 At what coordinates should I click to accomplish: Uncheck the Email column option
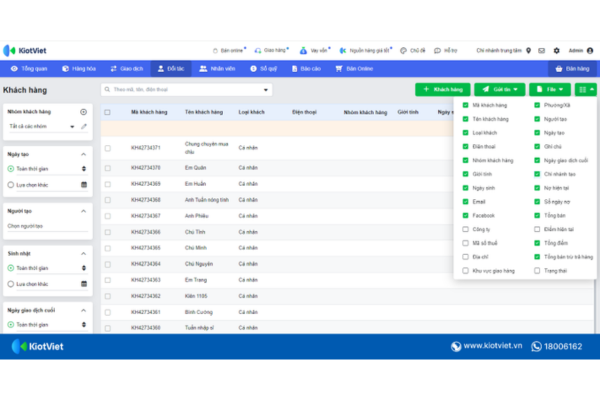465,201
